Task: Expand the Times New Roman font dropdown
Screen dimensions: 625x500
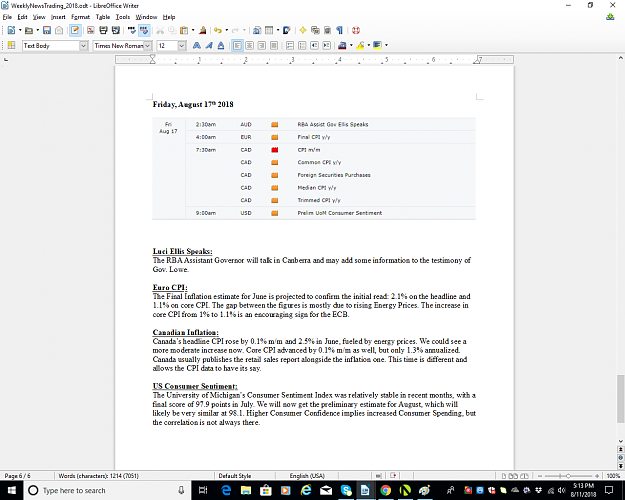Action: (x=147, y=46)
